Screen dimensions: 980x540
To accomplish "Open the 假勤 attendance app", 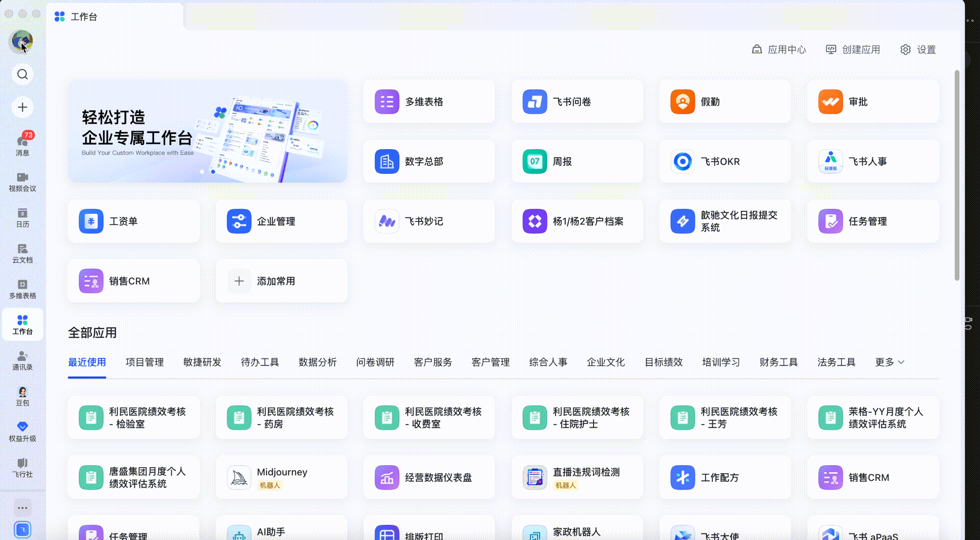I will pos(725,102).
